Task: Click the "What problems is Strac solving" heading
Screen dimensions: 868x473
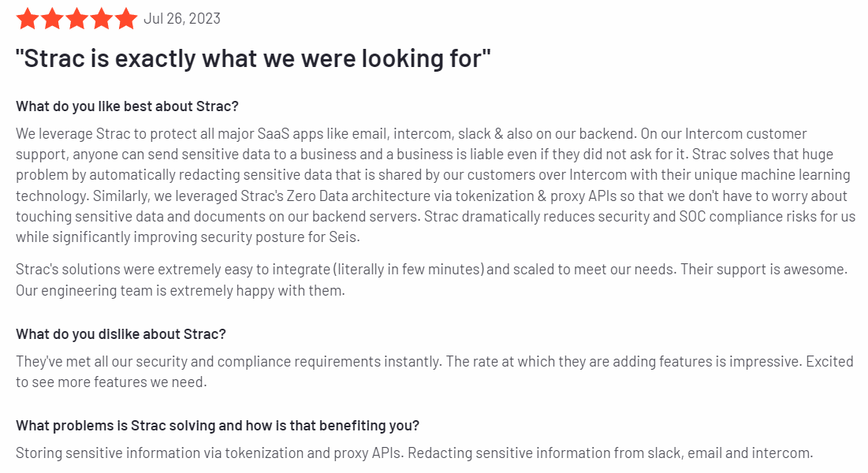Action: [218, 426]
